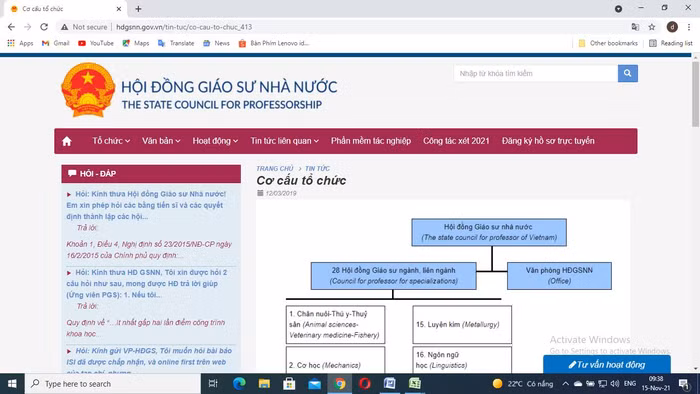Click the weather 22°C Có nắng widget
The image size is (700, 394).
pyautogui.click(x=522, y=384)
